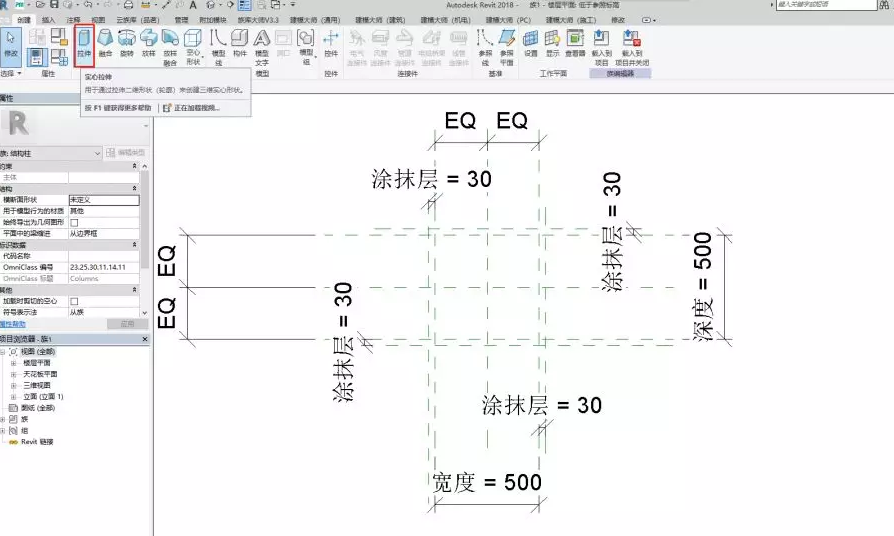Click the 应用 (Apply) button

[127, 324]
